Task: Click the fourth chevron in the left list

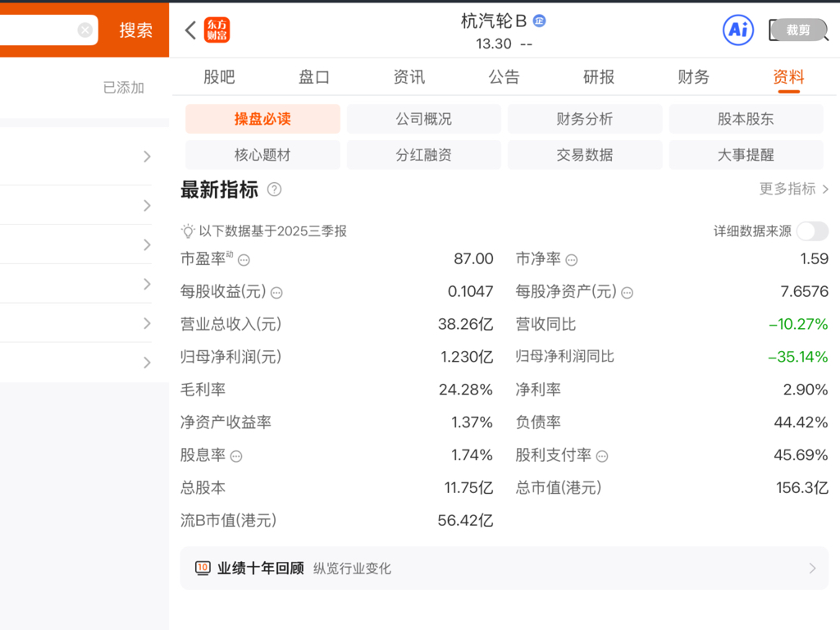Action: pyautogui.click(x=148, y=284)
